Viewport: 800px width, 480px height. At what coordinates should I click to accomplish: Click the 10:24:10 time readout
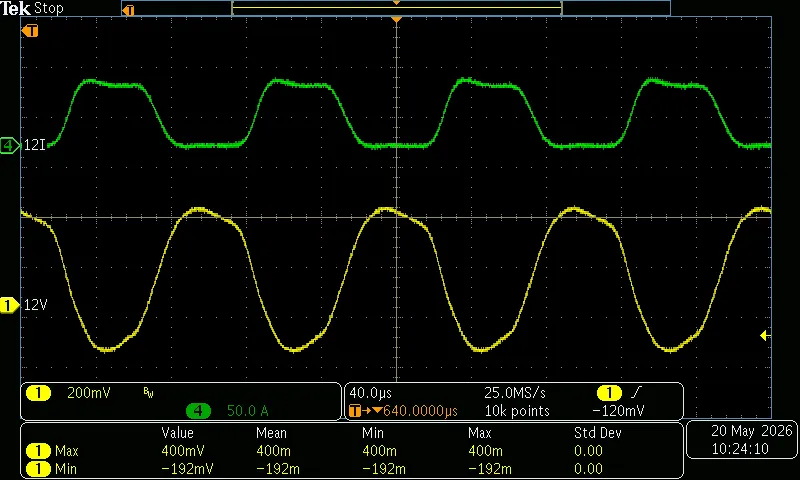[740, 449]
